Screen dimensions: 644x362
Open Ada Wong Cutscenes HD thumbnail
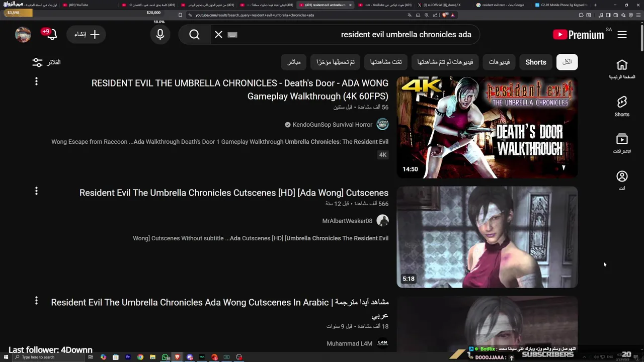(487, 237)
